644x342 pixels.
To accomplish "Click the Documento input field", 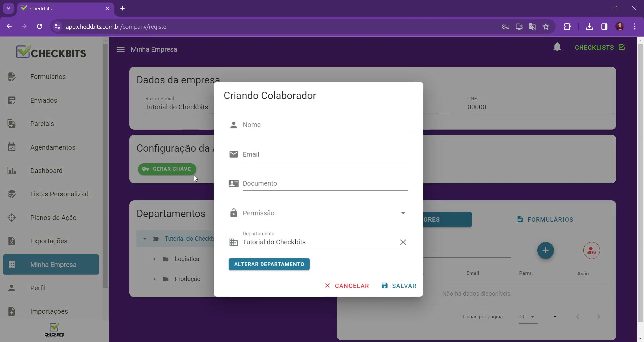I will pos(325,183).
